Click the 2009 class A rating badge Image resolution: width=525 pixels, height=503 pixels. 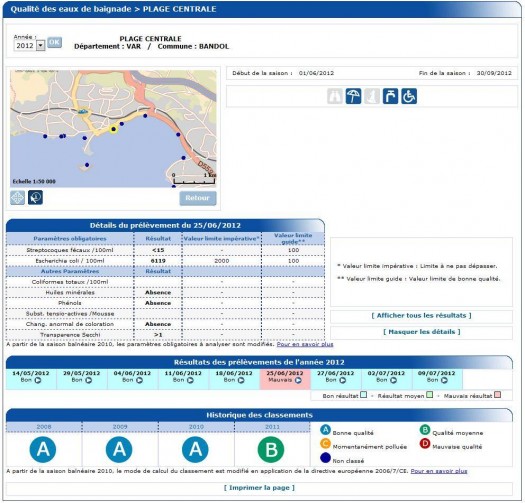(x=119, y=449)
